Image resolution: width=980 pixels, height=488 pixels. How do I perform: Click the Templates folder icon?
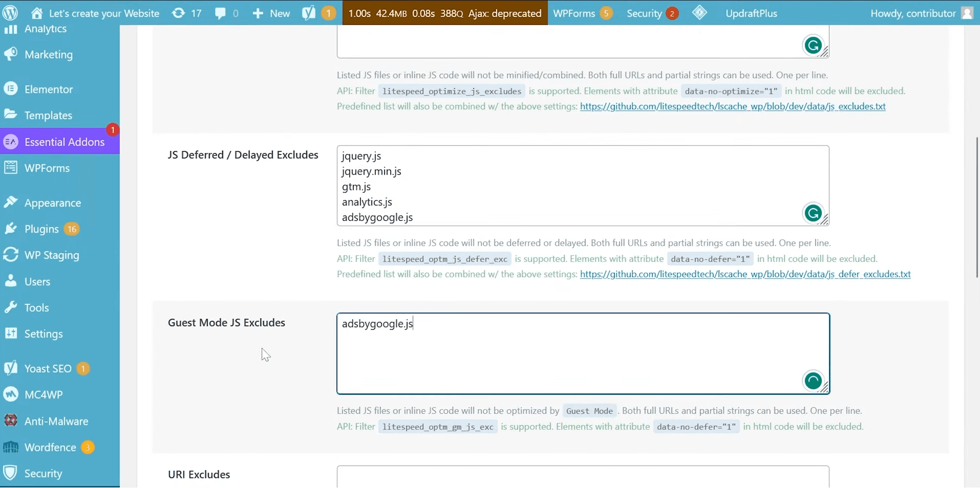point(10,115)
